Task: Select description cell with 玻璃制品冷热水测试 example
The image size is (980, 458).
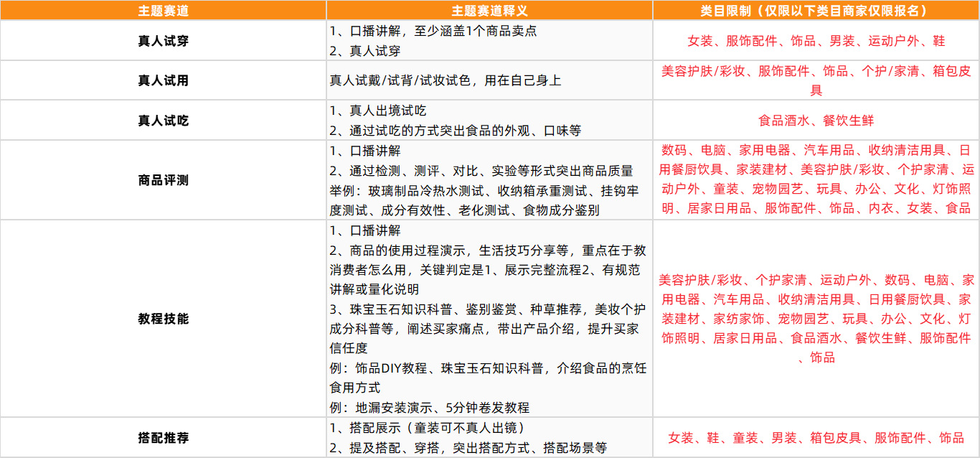Action: tap(489, 180)
